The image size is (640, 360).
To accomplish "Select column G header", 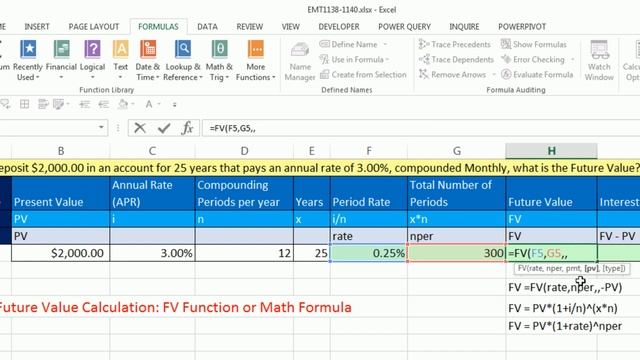I will coord(456,151).
